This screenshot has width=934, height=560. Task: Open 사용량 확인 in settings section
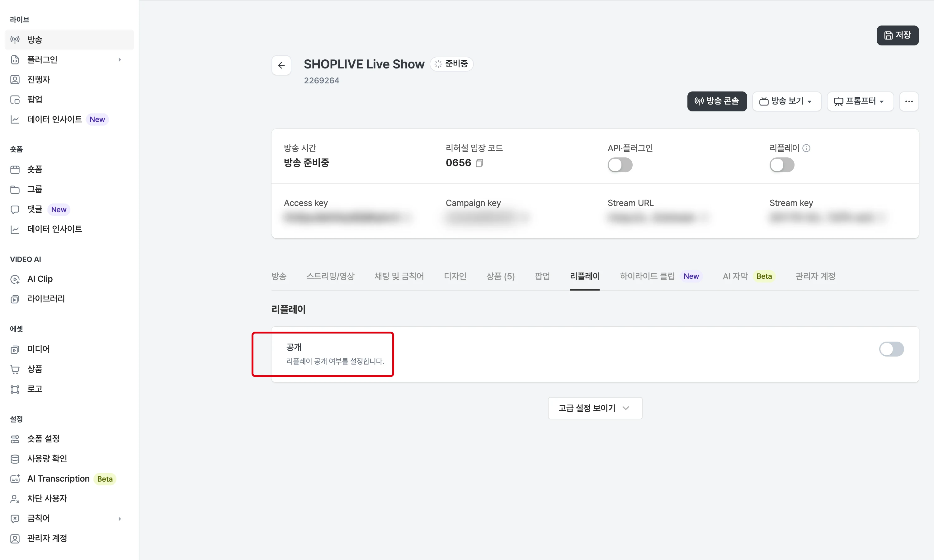[x=69, y=459]
